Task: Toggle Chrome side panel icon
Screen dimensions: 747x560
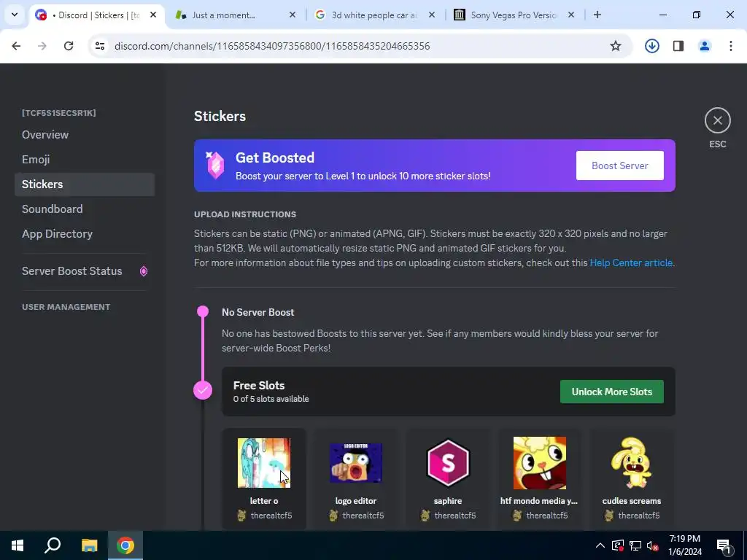Action: [x=678, y=46]
